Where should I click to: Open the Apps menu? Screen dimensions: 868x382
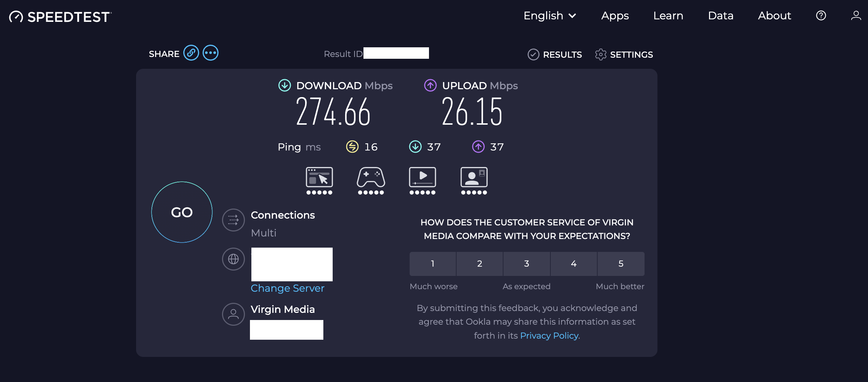[615, 16]
